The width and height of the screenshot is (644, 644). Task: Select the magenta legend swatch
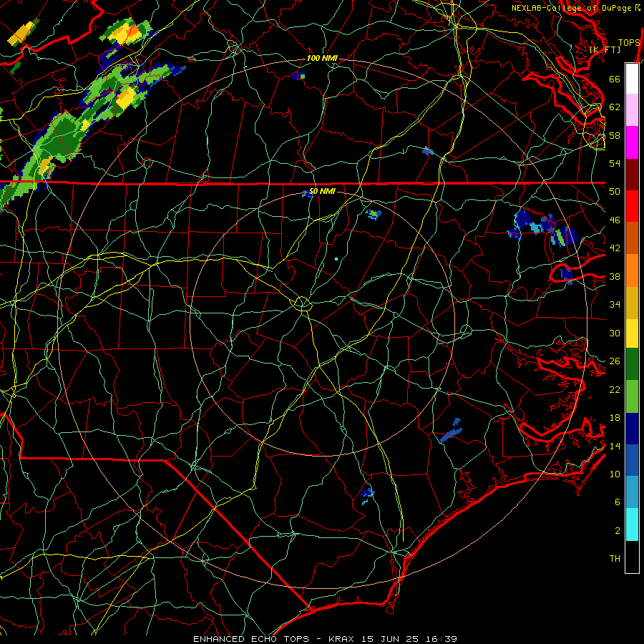[632, 142]
